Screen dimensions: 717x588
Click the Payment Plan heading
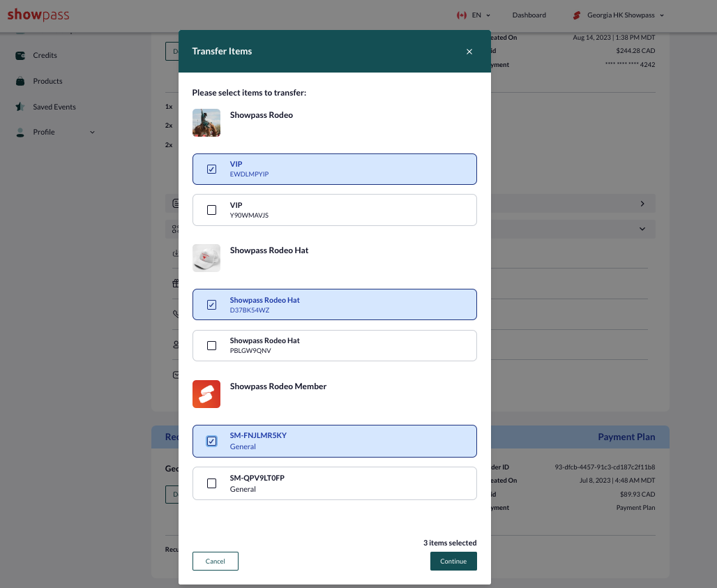pos(626,437)
